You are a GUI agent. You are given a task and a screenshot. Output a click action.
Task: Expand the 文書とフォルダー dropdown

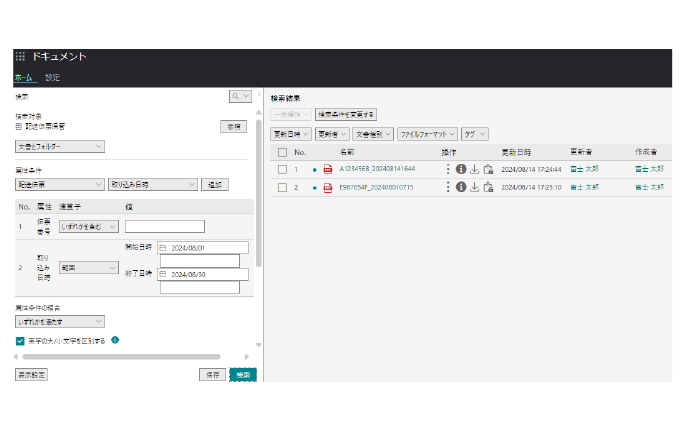tap(59, 147)
